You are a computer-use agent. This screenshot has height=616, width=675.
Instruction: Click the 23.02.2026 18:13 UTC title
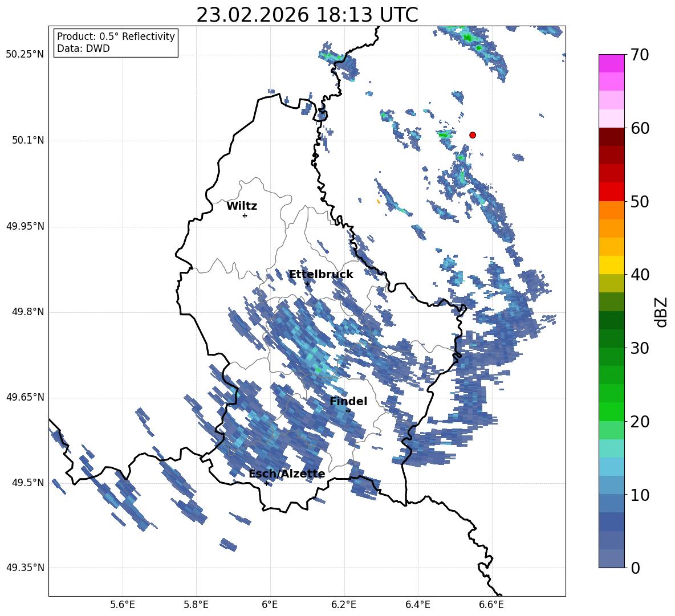(307, 15)
